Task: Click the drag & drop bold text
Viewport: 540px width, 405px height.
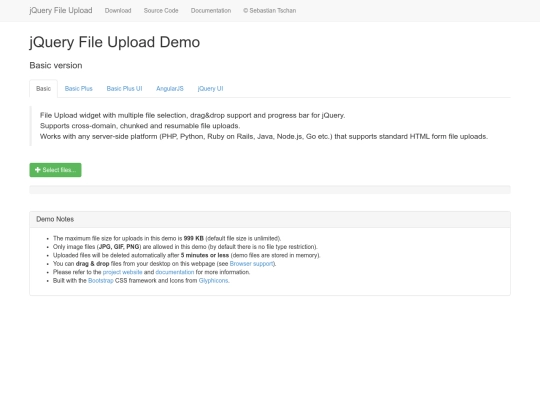Action: pos(92,264)
